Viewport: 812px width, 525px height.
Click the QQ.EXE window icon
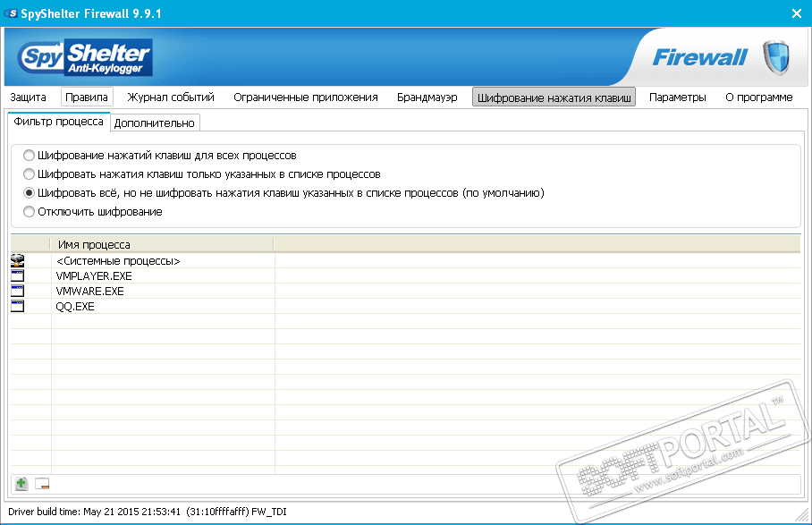[x=18, y=306]
